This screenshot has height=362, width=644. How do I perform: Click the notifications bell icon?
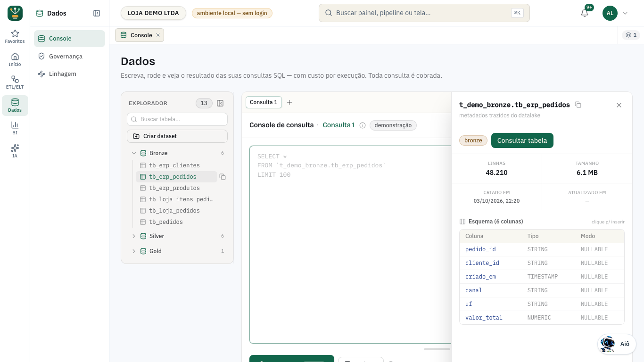point(585,13)
